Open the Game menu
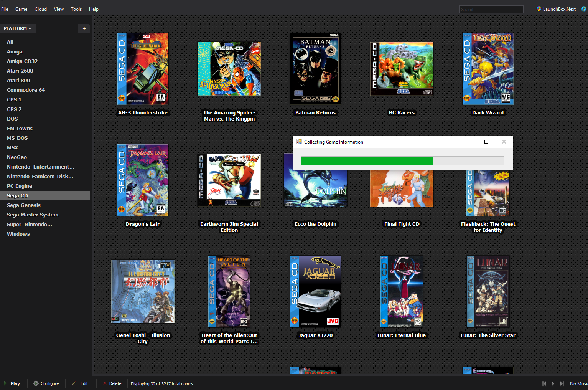Image resolution: width=588 pixels, height=390 pixels. point(21,9)
